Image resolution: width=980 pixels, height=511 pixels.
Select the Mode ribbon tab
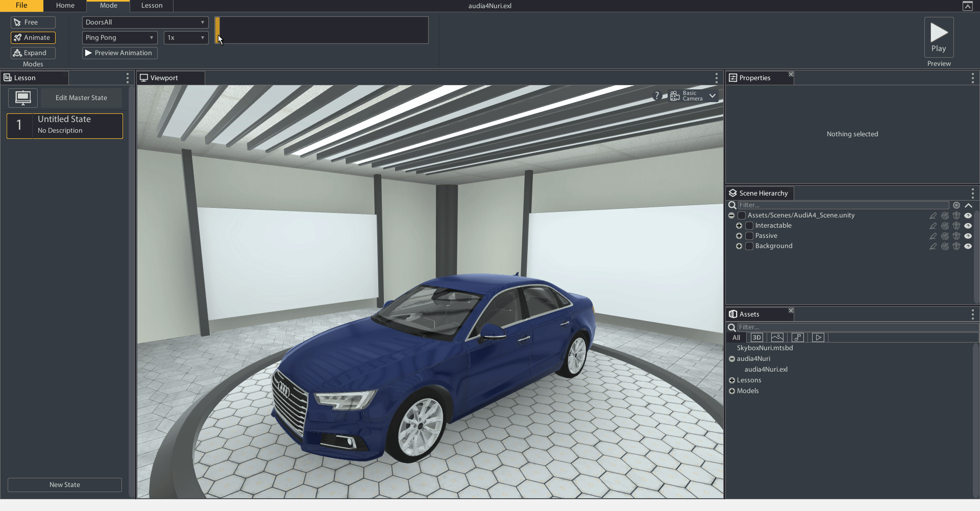109,6
